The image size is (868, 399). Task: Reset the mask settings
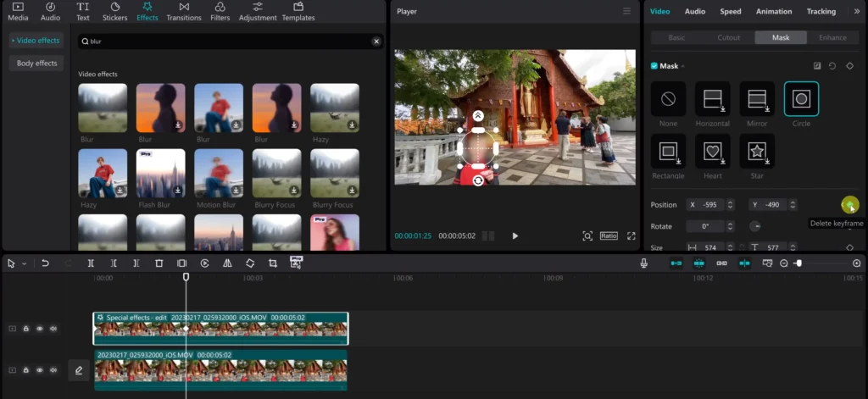click(x=832, y=66)
